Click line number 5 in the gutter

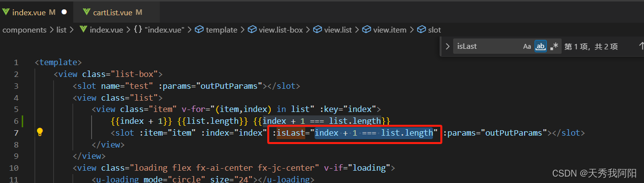(16, 109)
